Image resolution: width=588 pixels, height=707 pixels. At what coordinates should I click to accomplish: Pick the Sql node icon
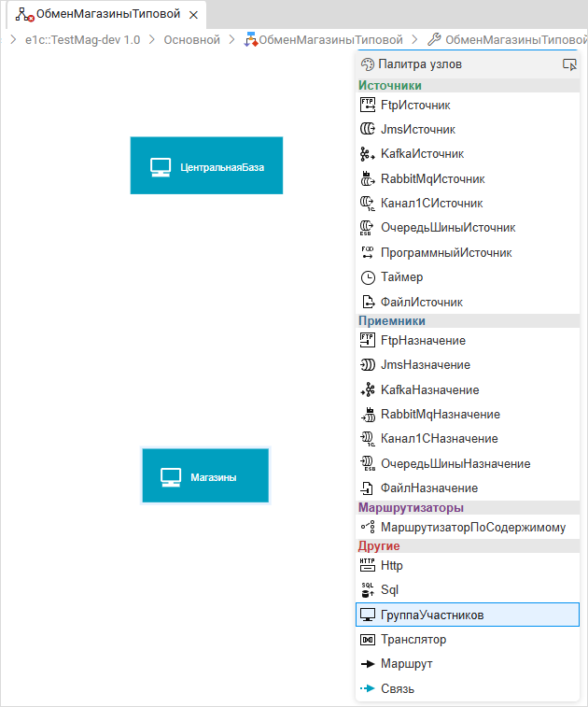pyautogui.click(x=367, y=589)
